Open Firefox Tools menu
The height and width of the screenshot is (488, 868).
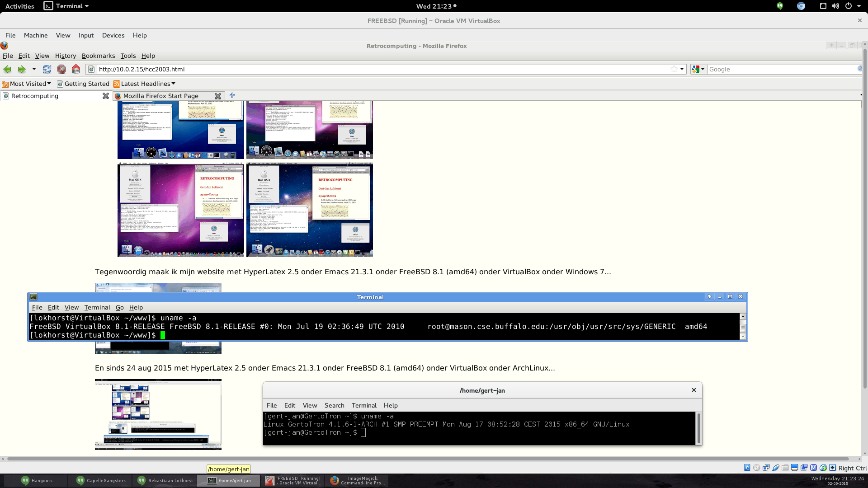tap(128, 56)
